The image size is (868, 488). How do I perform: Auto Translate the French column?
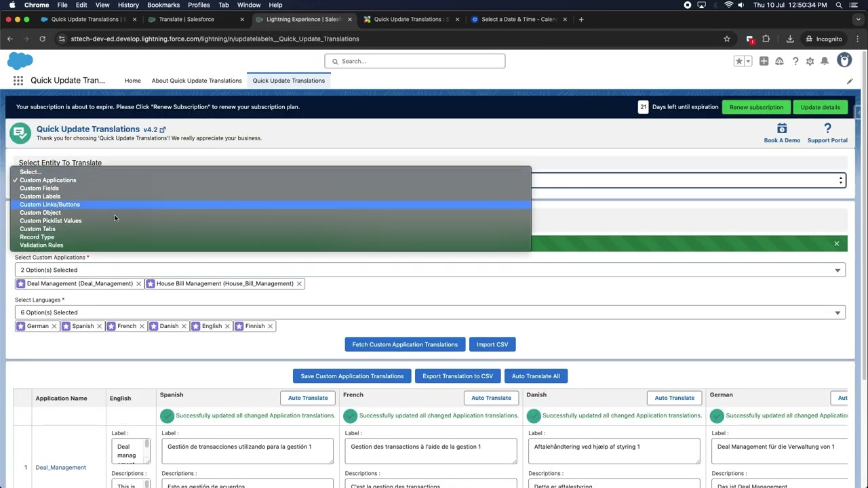tap(491, 398)
